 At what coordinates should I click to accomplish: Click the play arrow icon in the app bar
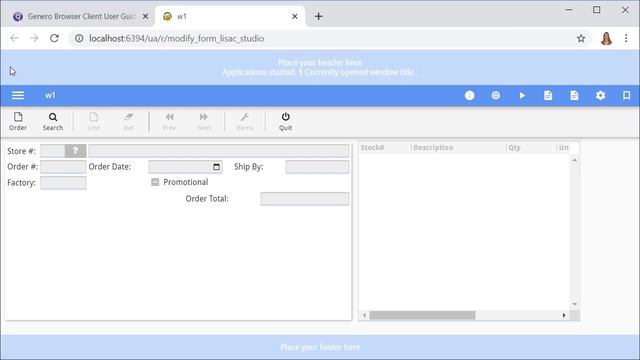pos(522,96)
